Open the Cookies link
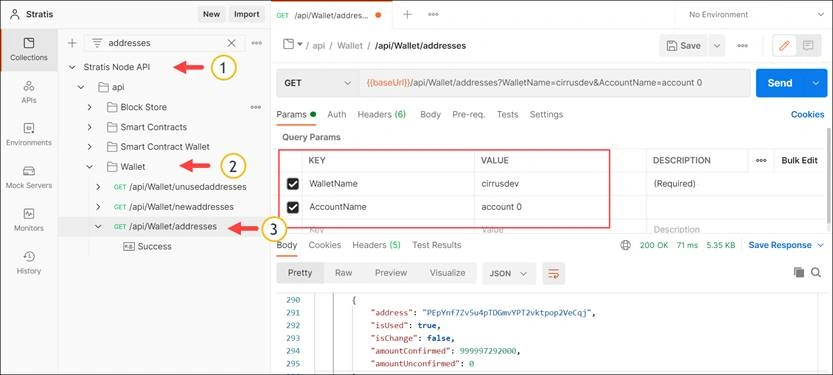 click(808, 114)
